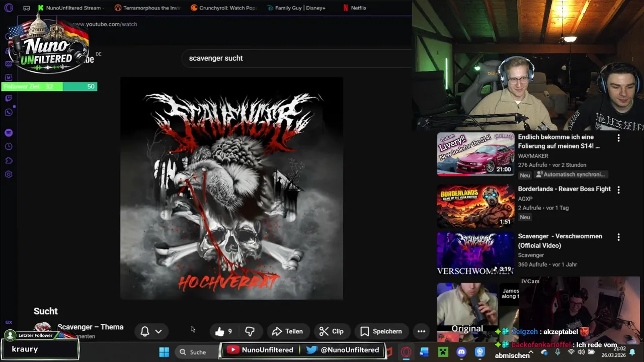Open 'Scavenger – Thema' channel name
The image size is (644, 362).
coord(90,327)
